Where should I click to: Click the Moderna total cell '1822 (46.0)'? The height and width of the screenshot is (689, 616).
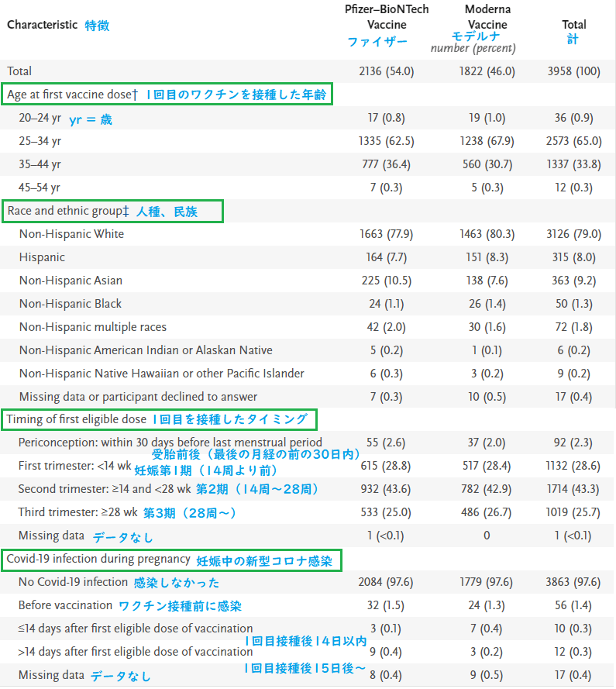(487, 71)
